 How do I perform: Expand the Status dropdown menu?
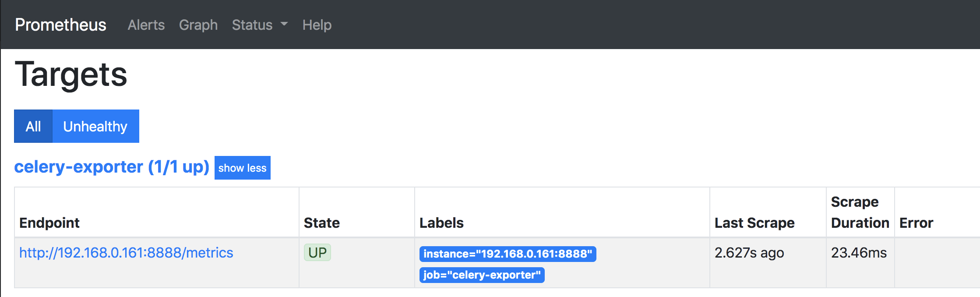260,25
